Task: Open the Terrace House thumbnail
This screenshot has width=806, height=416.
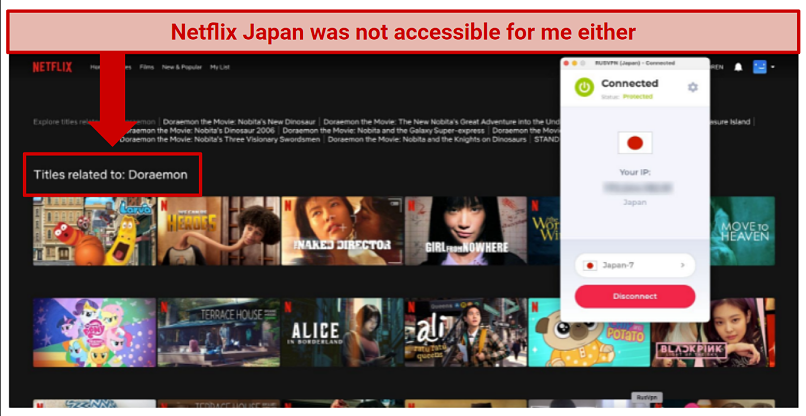Action: tap(218, 332)
